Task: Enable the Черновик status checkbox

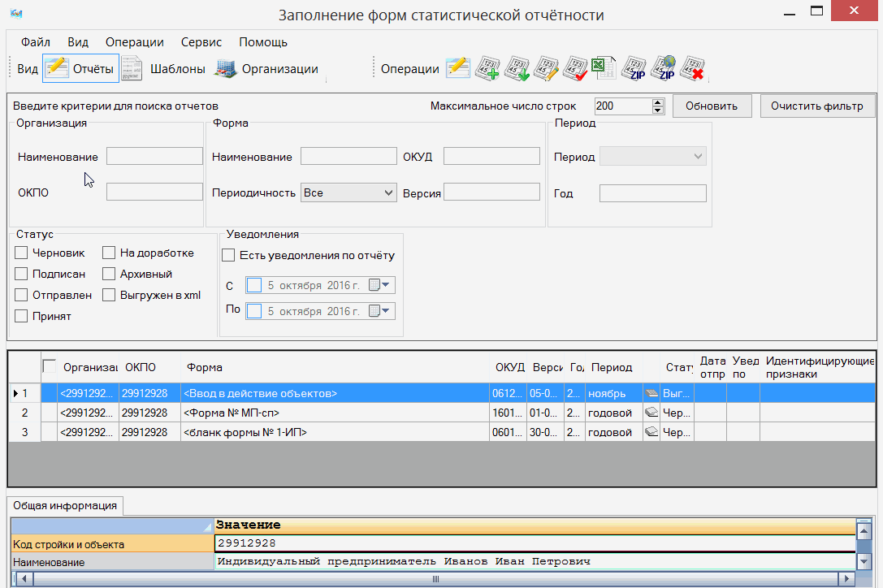Action: click(22, 253)
